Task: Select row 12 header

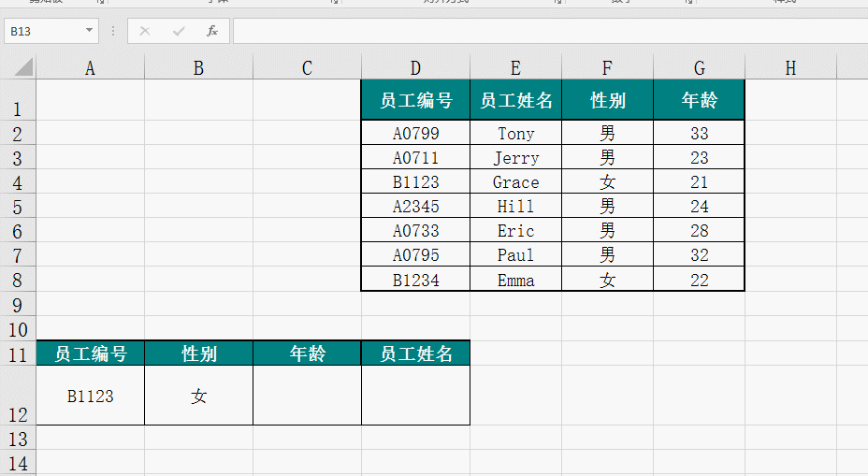Action: point(18,396)
